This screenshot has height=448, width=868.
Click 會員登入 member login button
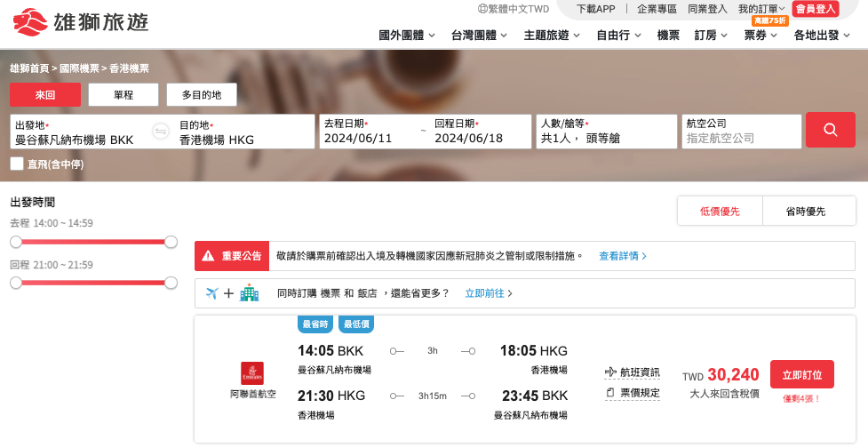point(816,9)
